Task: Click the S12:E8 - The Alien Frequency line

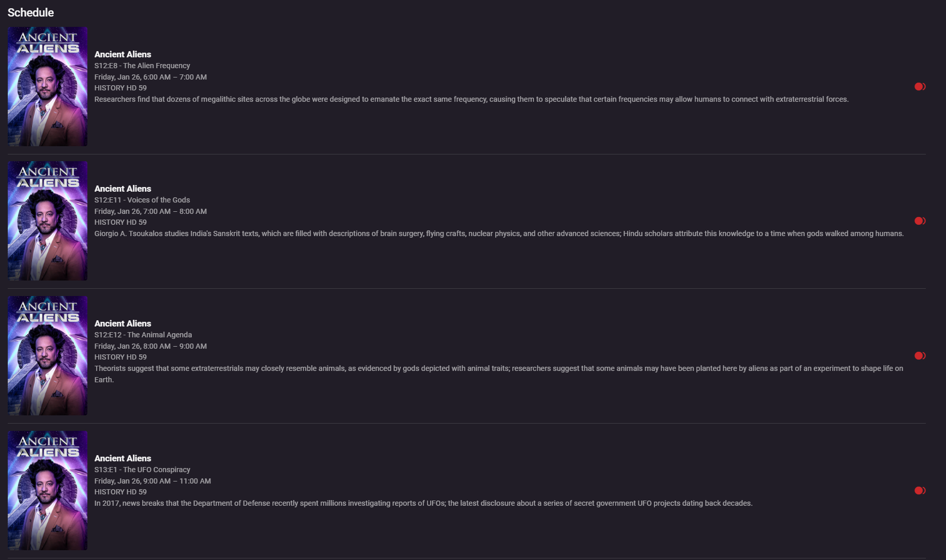Action: point(142,66)
